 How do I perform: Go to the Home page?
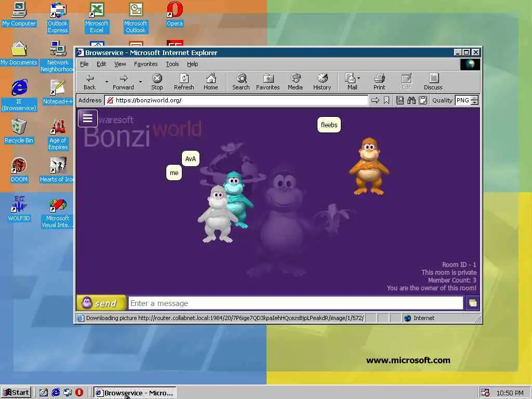pos(211,82)
